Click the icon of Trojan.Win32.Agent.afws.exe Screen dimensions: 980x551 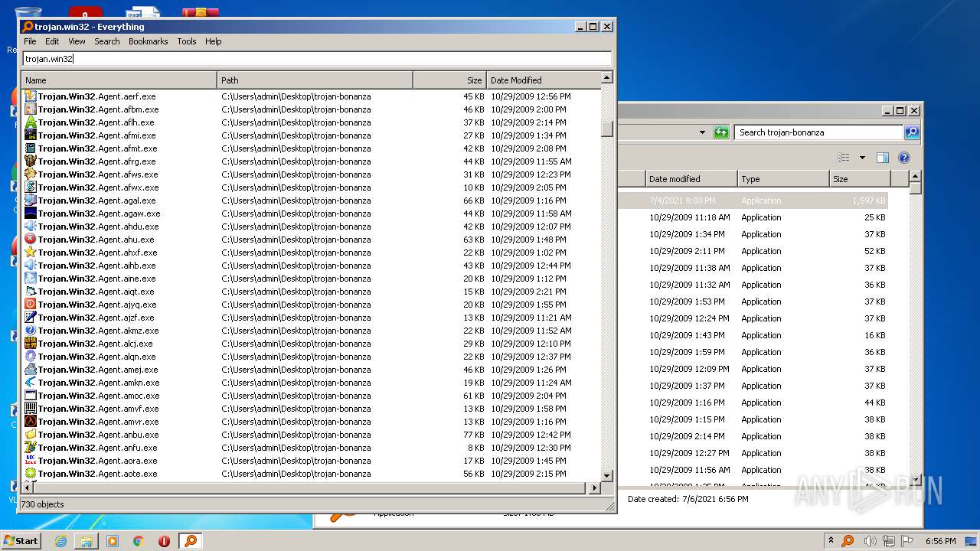31,174
